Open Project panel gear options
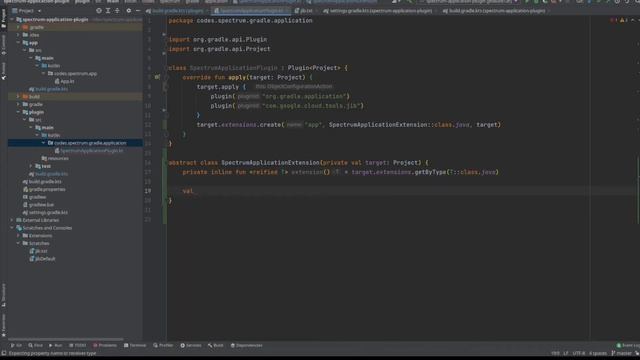The image size is (640, 360). pyautogui.click(x=129, y=11)
